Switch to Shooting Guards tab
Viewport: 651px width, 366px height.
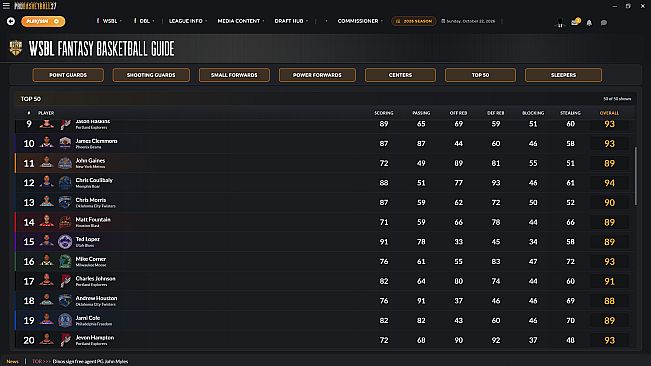click(151, 75)
